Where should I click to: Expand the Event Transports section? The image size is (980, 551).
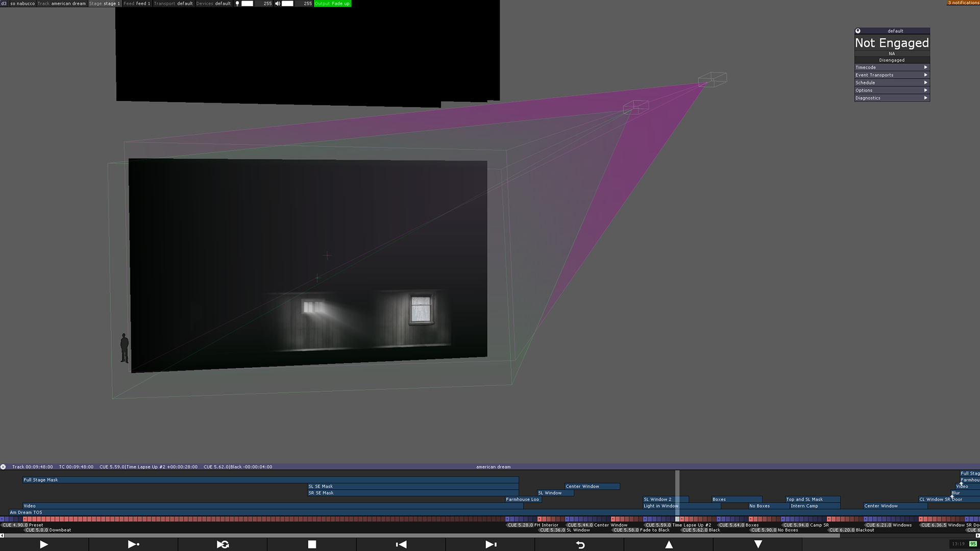tap(891, 75)
